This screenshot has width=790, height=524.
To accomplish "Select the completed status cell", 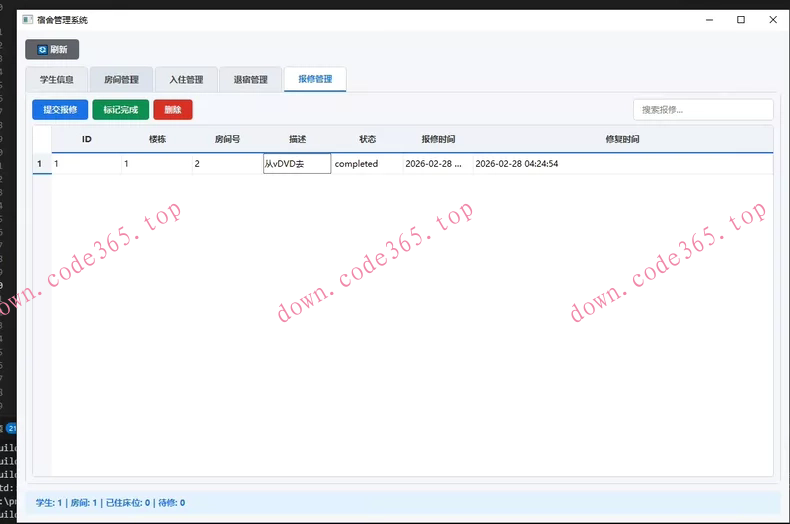I will tap(367, 164).
